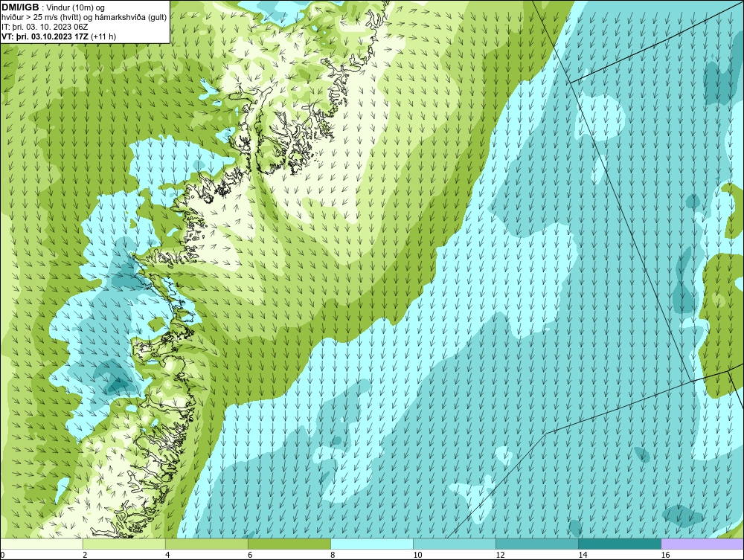This screenshot has height=560, width=744.
Task: Click the 14–16 m/s dark teal legend swatch
Action: [x=619, y=544]
